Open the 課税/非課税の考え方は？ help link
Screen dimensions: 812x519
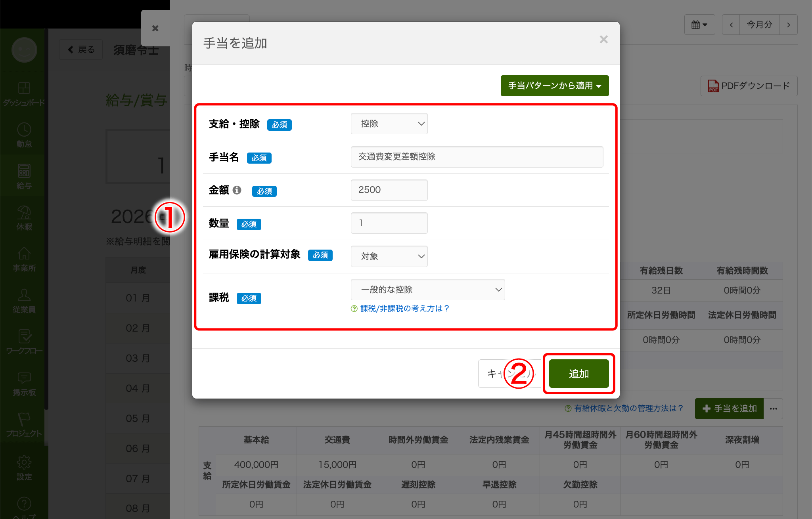404,308
